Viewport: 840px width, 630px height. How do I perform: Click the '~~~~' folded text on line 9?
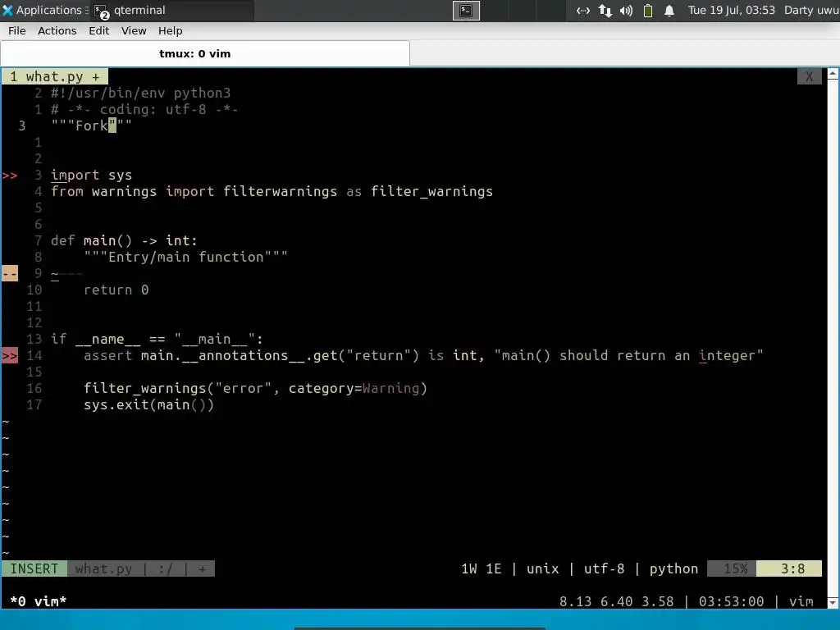[67, 274]
